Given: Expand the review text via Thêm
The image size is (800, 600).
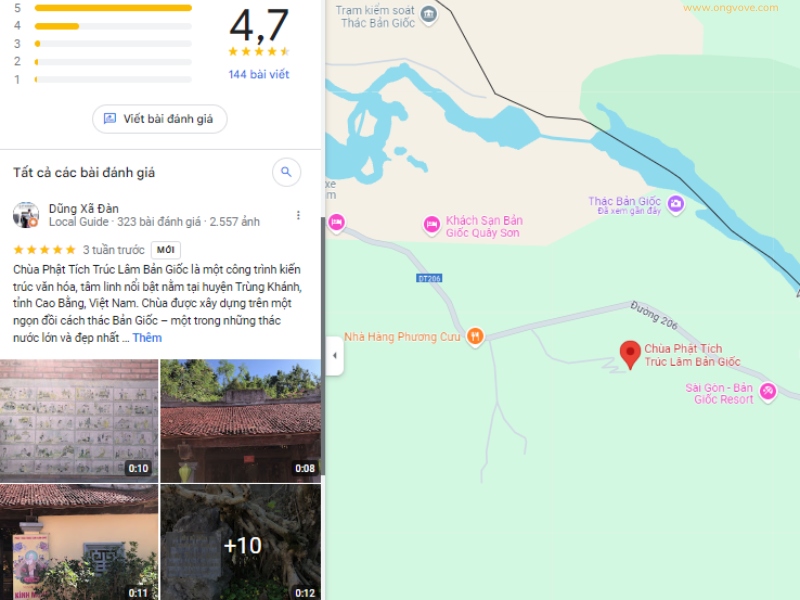Looking at the screenshot, I should [x=147, y=338].
